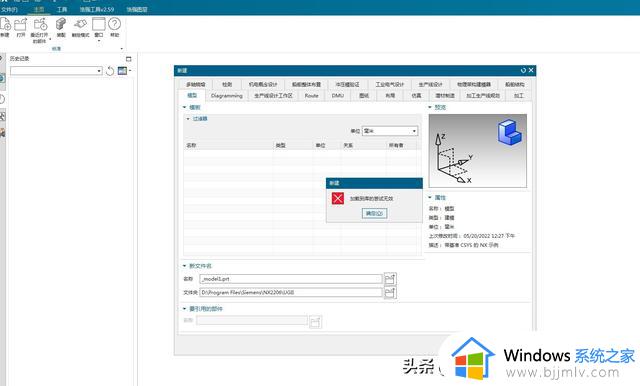The height and width of the screenshot is (386, 640).
Task: Open the recently opened parts icon
Action: pyautogui.click(x=40, y=24)
